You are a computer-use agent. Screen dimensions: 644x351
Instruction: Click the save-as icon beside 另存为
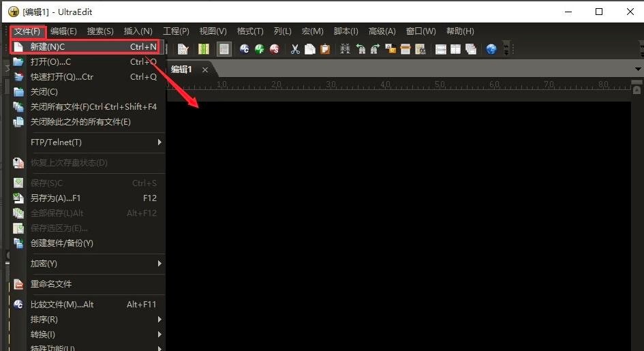tap(18, 198)
